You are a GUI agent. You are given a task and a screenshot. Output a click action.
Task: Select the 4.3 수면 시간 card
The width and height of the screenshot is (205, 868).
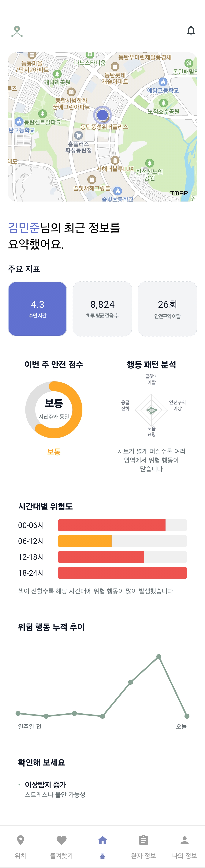pyautogui.click(x=37, y=309)
